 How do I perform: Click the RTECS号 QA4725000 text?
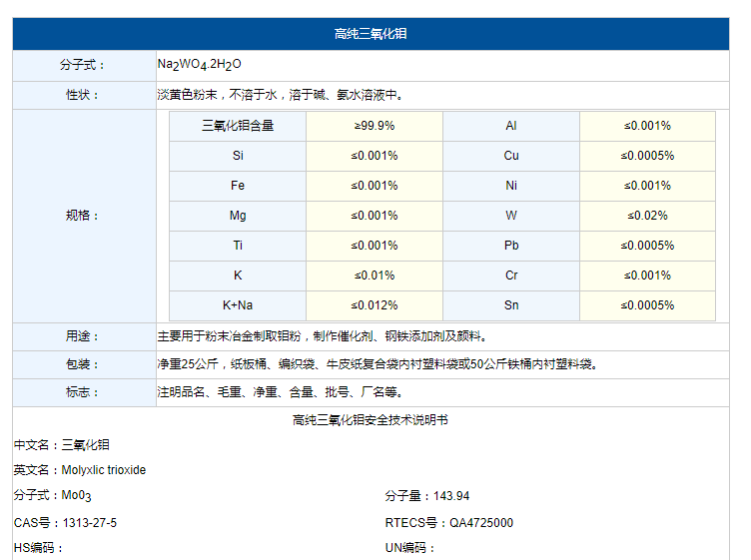[x=449, y=523]
